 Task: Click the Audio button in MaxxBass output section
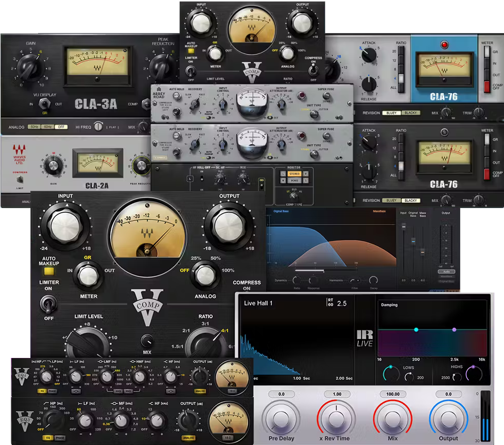click(x=446, y=272)
